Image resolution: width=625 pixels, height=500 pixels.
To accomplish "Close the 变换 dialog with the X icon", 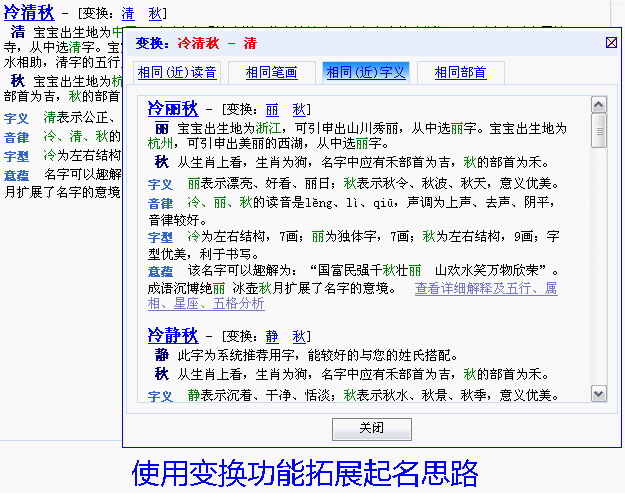I will click(x=611, y=43).
